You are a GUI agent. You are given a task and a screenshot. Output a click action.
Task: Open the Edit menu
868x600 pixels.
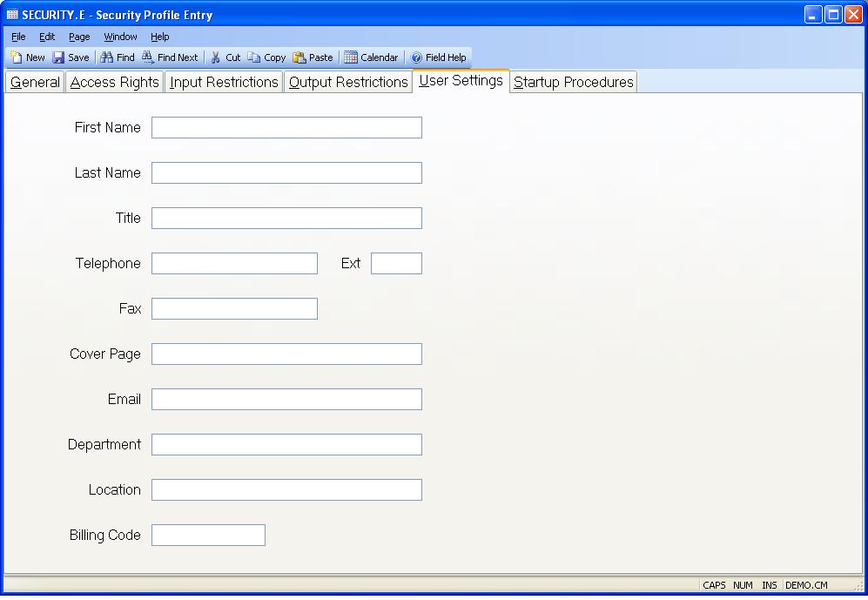[47, 37]
